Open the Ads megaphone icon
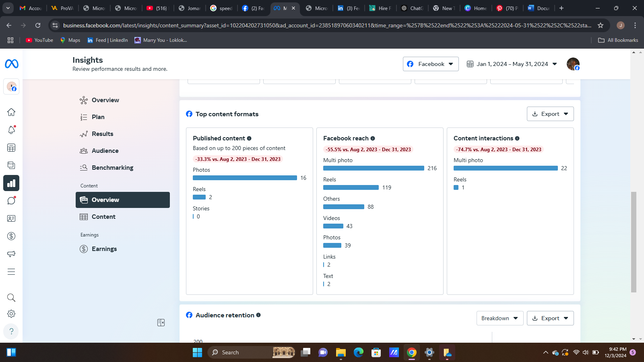Viewport: 644px width, 362px height. pos(11,254)
